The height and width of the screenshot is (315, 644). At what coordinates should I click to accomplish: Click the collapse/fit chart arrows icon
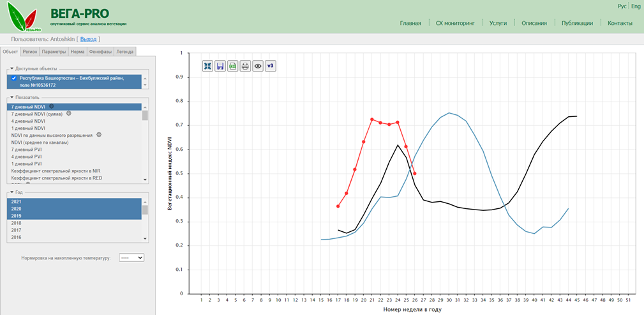(x=207, y=66)
